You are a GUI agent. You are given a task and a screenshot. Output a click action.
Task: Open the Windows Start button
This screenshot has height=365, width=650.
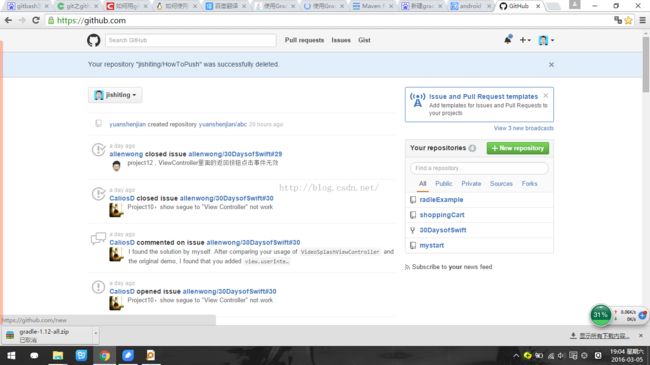(11, 355)
